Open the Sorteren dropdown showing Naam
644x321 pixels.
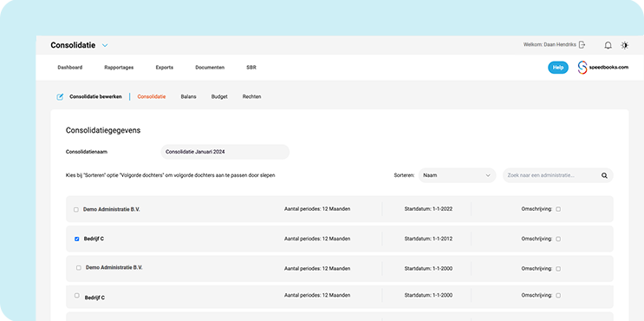pyautogui.click(x=457, y=175)
